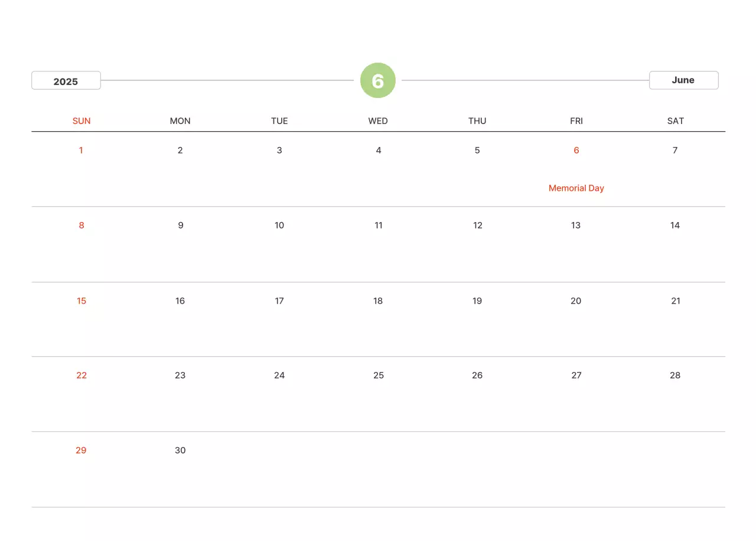Screen dimensions: 756x541
Task: Click the green circle month number 6
Action: 378,80
